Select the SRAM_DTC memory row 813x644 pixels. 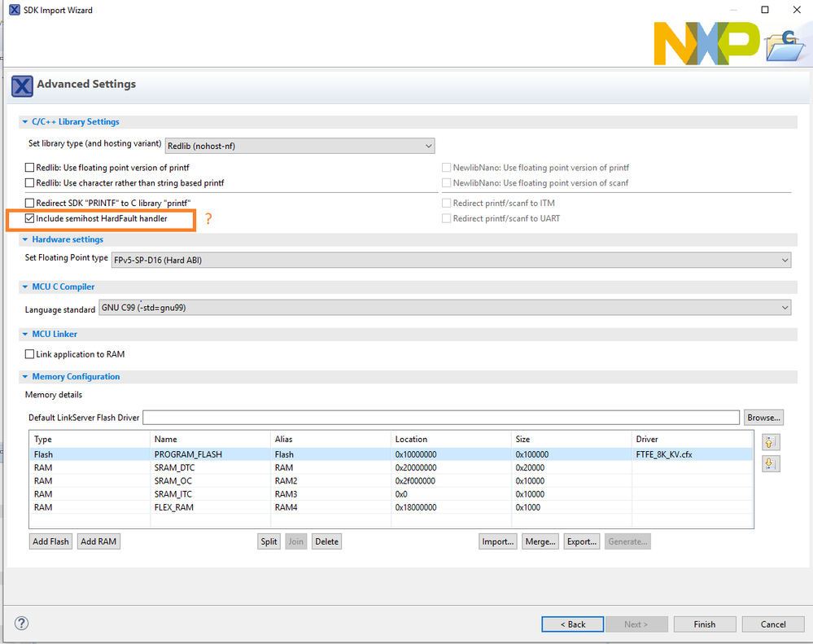click(x=391, y=467)
